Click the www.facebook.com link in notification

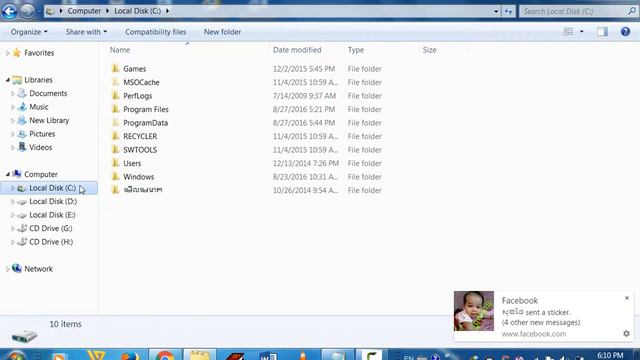pos(534,334)
